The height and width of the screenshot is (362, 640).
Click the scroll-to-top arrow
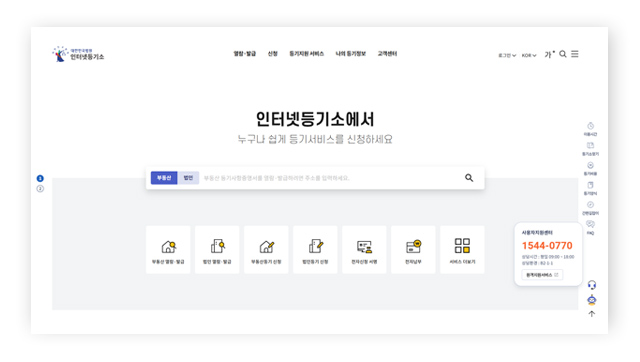click(x=591, y=314)
